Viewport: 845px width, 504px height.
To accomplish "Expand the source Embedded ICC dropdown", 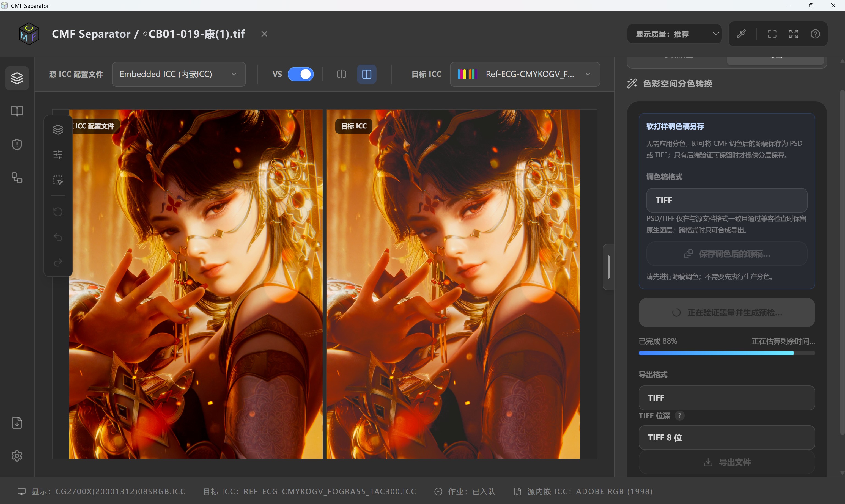I will [x=179, y=74].
